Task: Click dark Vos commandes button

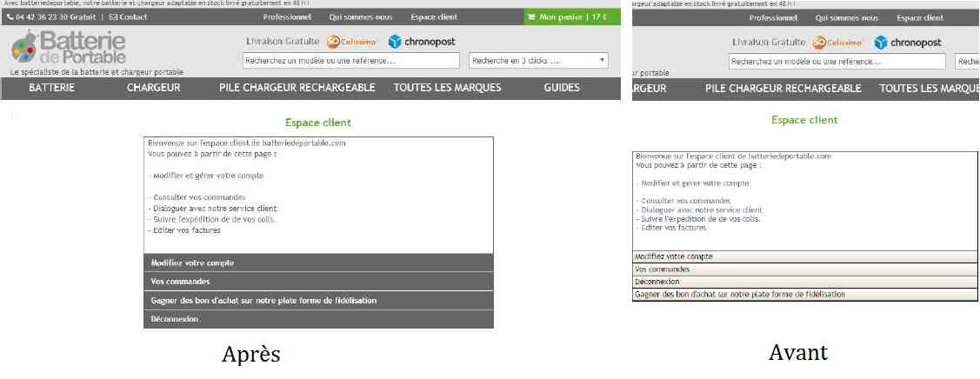Action: tap(319, 282)
